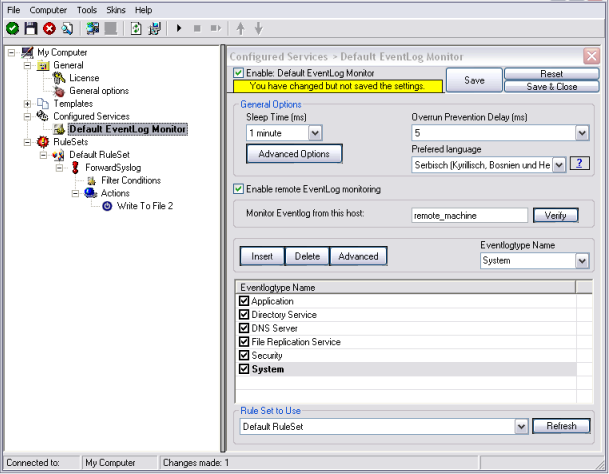Toggle Enable: Default EventLog Monitor checkbox
The width and height of the screenshot is (609, 474).
[x=238, y=73]
